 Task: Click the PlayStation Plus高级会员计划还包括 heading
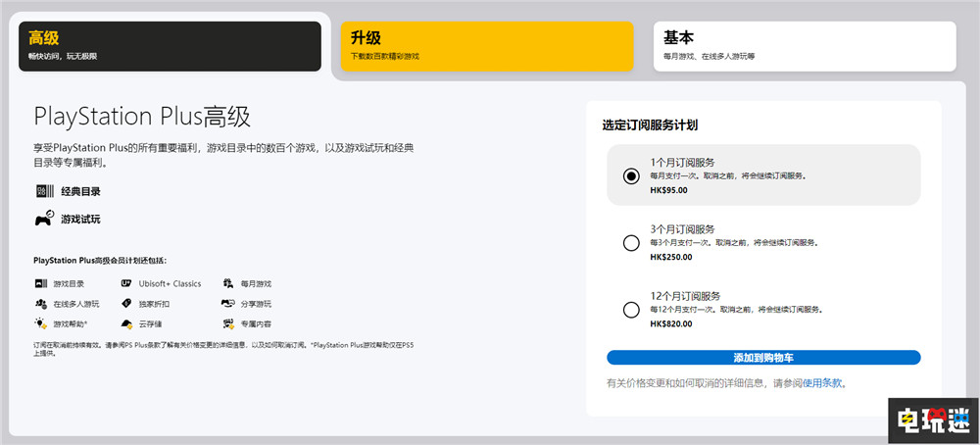[101, 261]
